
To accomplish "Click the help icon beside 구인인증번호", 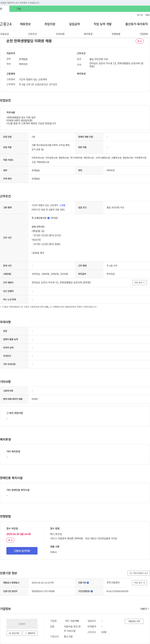I will pyautogui.click(x=92, y=591).
